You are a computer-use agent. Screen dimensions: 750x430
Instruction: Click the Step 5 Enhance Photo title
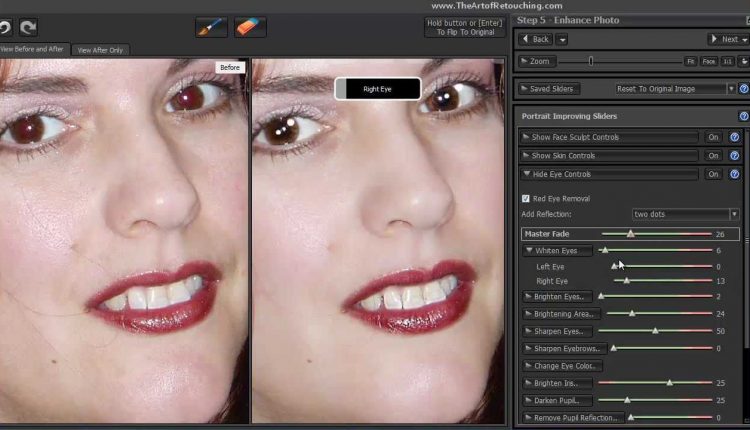pos(568,20)
